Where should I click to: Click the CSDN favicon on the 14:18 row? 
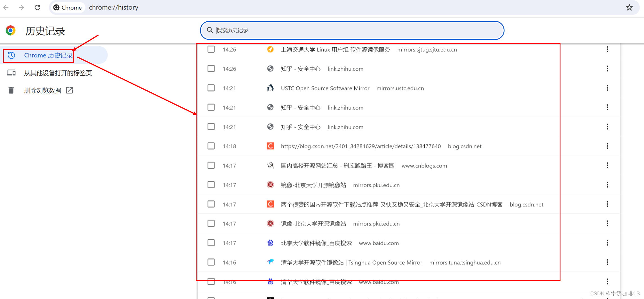pos(270,146)
